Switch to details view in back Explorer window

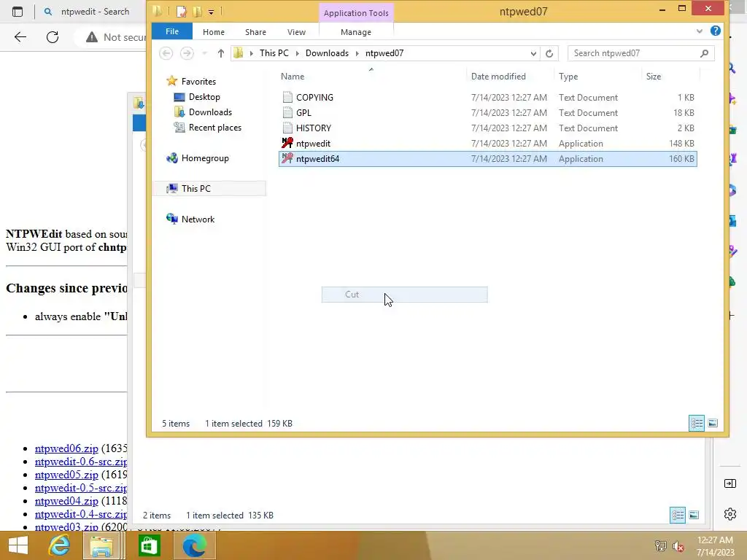click(x=678, y=515)
